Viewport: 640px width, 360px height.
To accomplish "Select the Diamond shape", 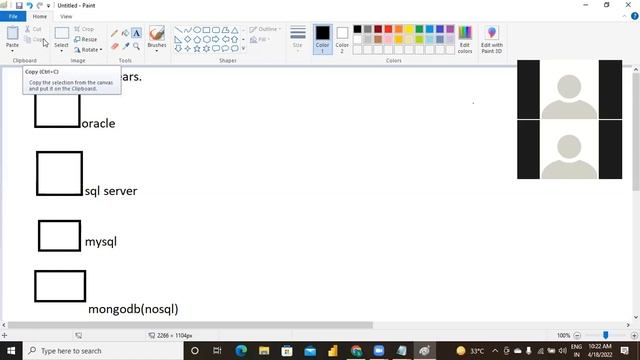I will (188, 39).
